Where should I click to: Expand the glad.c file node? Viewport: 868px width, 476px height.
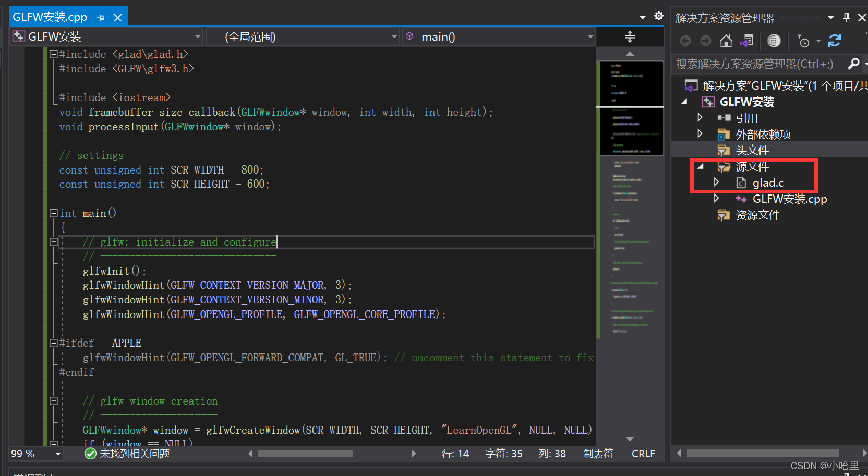(x=717, y=182)
